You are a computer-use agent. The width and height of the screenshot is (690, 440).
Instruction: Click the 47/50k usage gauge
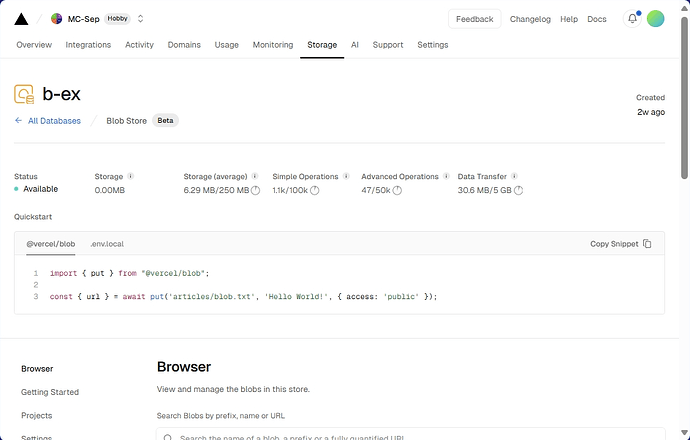tap(397, 190)
